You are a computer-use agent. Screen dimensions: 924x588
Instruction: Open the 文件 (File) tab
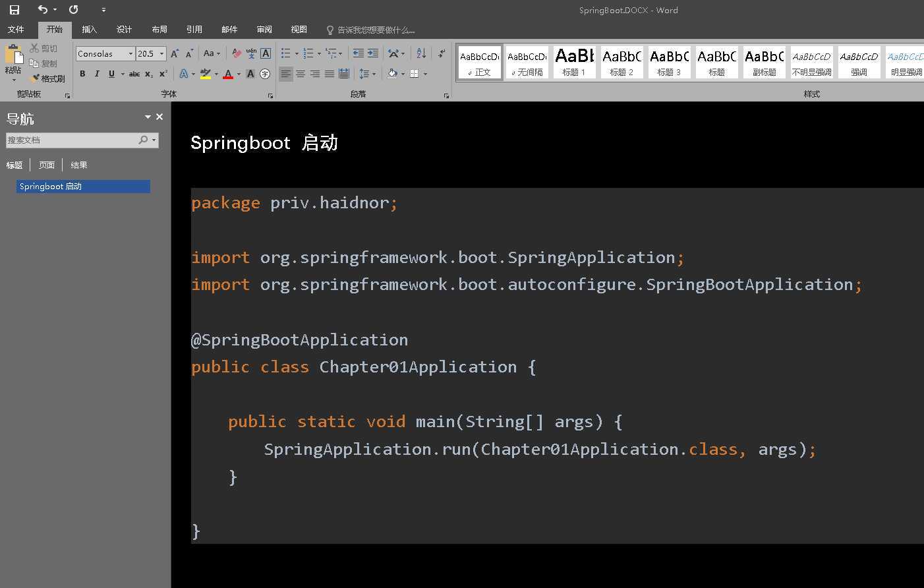(x=16, y=30)
